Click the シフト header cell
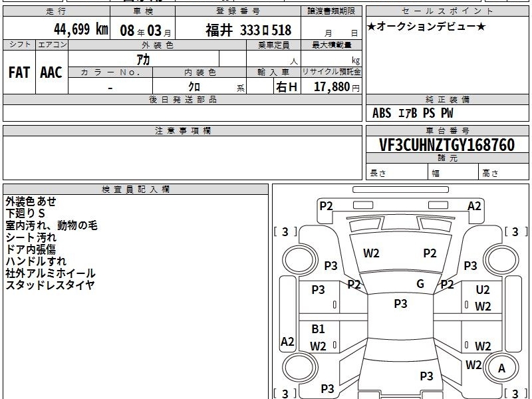 click(19, 45)
